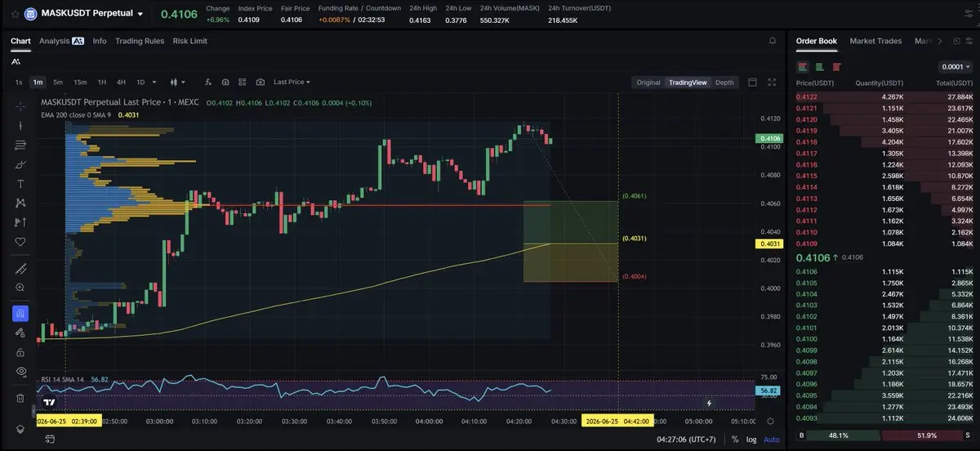Select the 4H timeframe
Viewport: 980px width, 451px height.
point(121,82)
